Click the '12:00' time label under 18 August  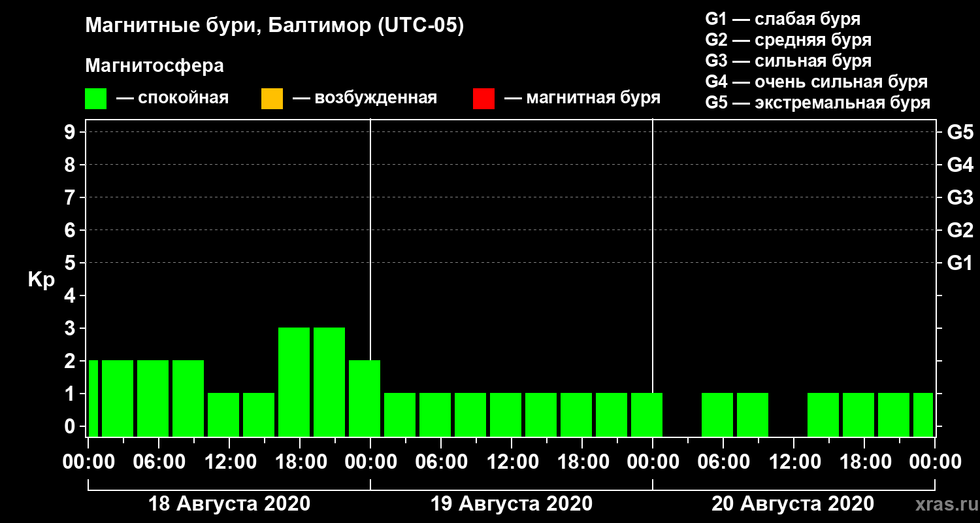pos(229,462)
